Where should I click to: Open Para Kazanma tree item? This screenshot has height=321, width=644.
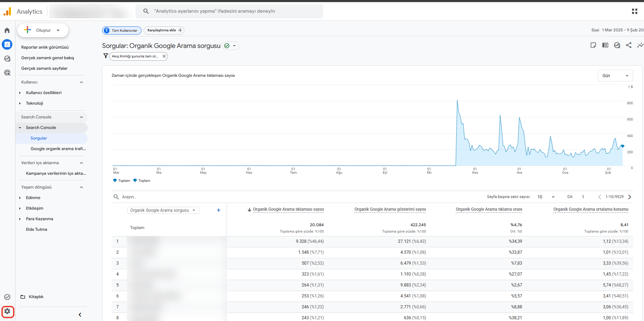39,219
